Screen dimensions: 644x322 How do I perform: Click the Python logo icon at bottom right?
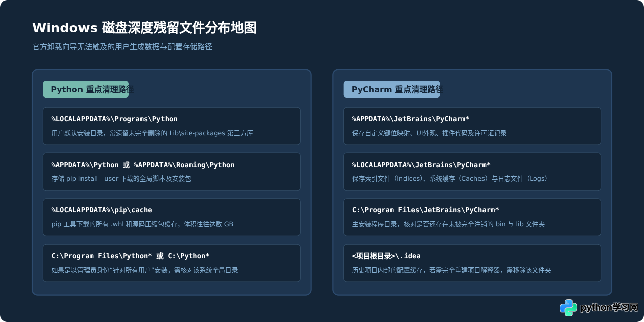[569, 307]
